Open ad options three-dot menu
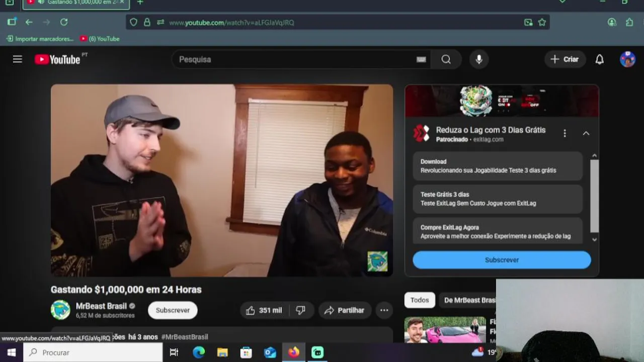The image size is (644, 362). 565,133
